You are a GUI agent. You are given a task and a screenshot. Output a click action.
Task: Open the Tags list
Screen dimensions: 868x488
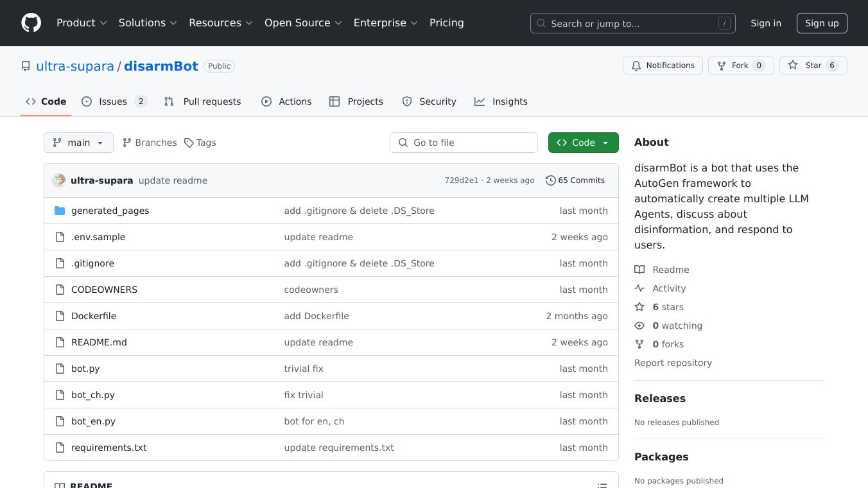point(200,143)
